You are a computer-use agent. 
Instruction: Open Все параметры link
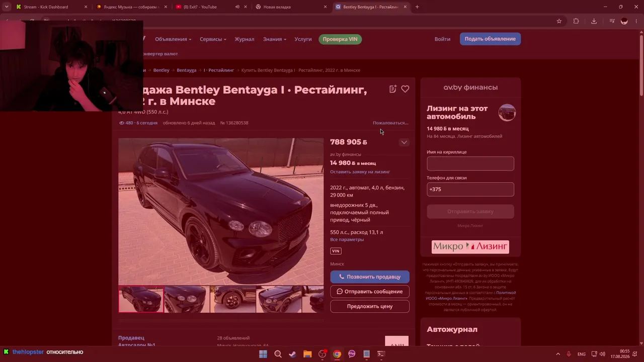pyautogui.click(x=347, y=239)
